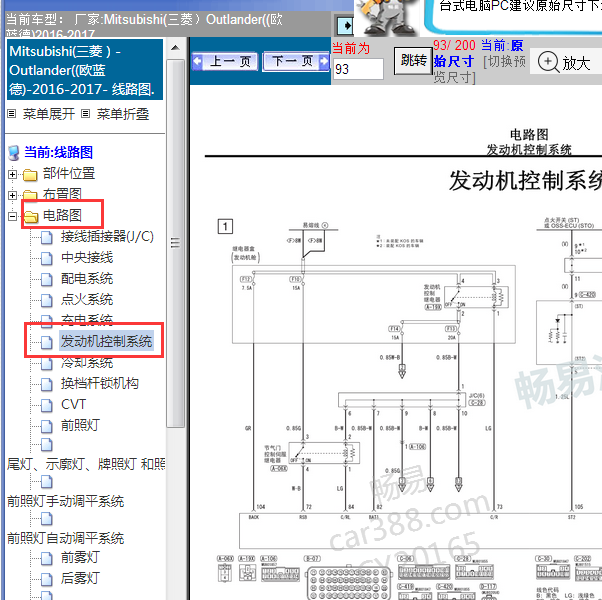
Task: Open the 换档杆锁机构 diagram page
Action: pos(99,383)
